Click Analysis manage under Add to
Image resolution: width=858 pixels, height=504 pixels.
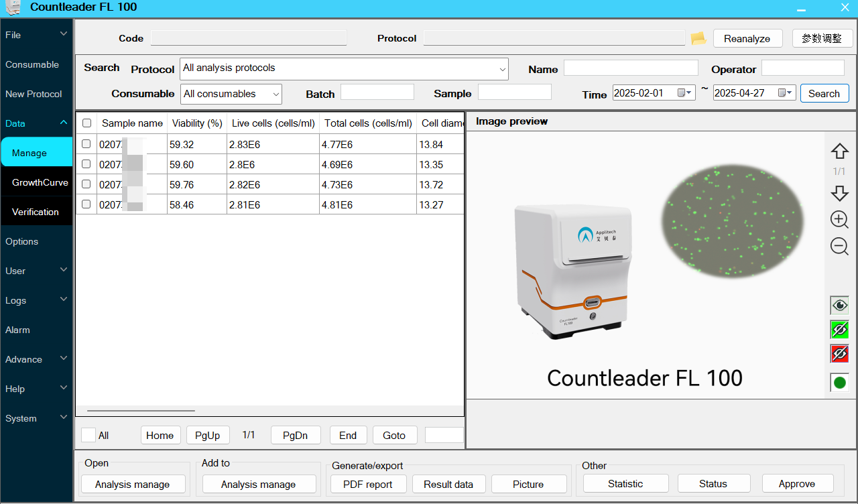coord(259,484)
